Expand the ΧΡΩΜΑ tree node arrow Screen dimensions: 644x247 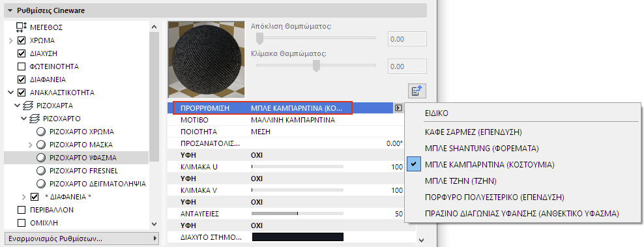(x=10, y=40)
